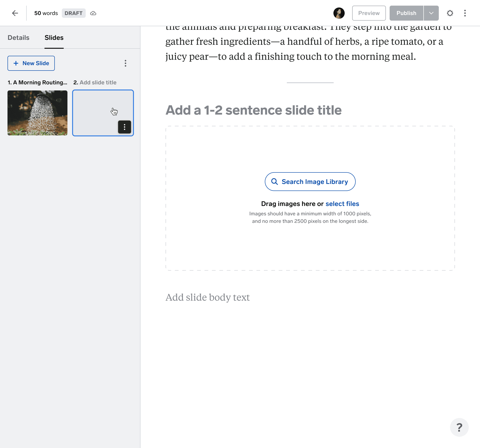
Task: Open the settings gear icon
Action: pos(450,13)
